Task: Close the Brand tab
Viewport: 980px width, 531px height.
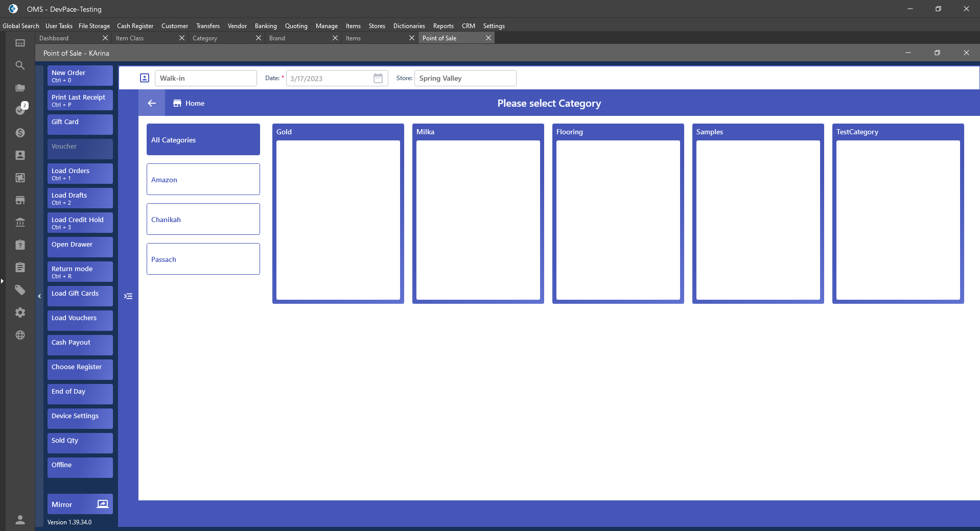Action: coord(335,38)
